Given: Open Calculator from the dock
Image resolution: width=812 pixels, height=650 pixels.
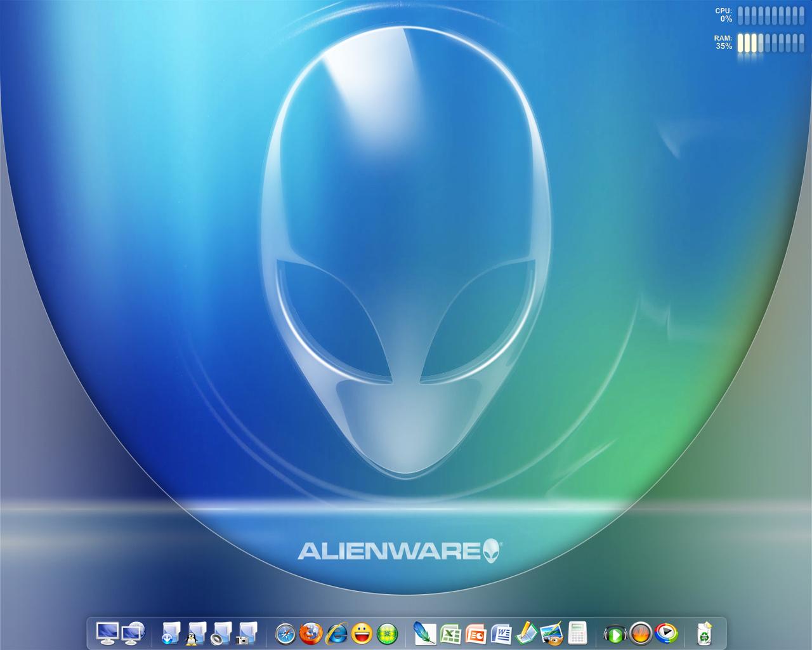Looking at the screenshot, I should click(577, 633).
